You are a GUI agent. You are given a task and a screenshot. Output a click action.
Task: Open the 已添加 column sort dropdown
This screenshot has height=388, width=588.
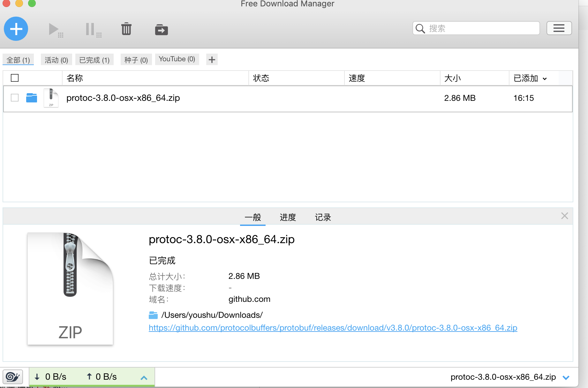click(545, 78)
